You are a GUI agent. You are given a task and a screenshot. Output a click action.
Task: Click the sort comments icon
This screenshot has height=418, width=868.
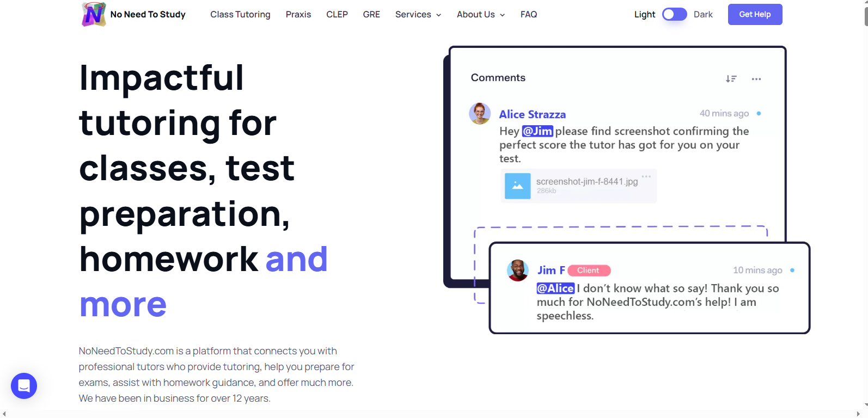[x=731, y=79]
